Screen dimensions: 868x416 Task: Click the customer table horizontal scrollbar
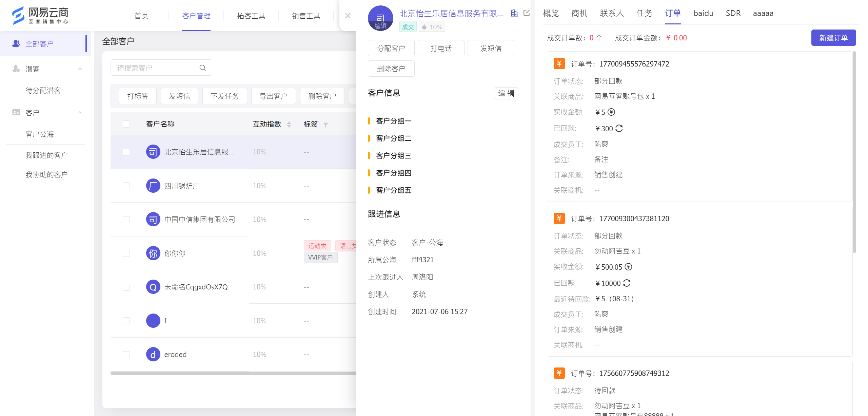pyautogui.click(x=233, y=373)
